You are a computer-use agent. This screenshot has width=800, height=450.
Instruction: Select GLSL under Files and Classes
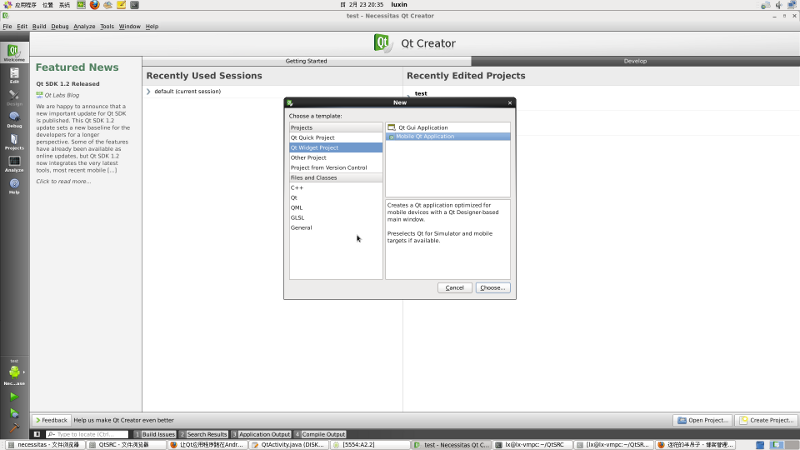336,217
